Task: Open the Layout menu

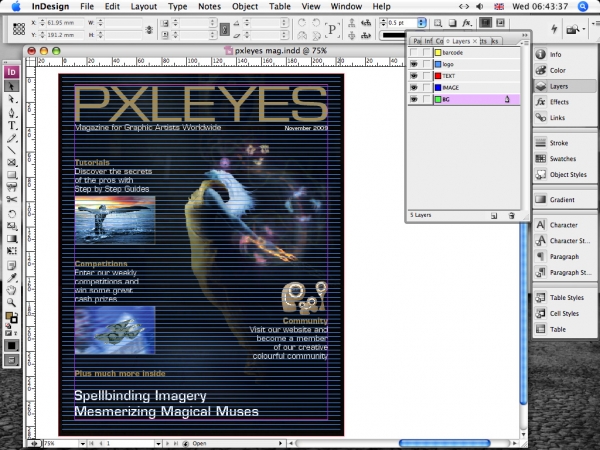Action: click(x=143, y=7)
